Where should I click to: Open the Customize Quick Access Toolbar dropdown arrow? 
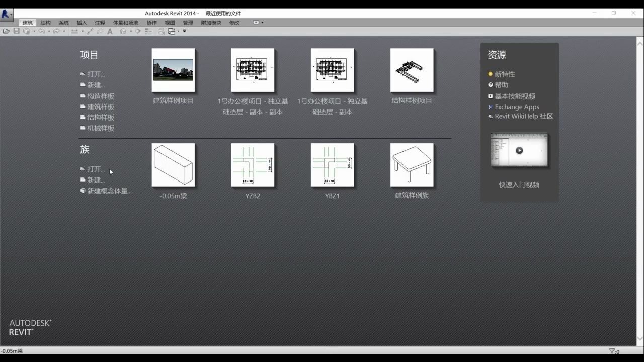[x=184, y=31]
